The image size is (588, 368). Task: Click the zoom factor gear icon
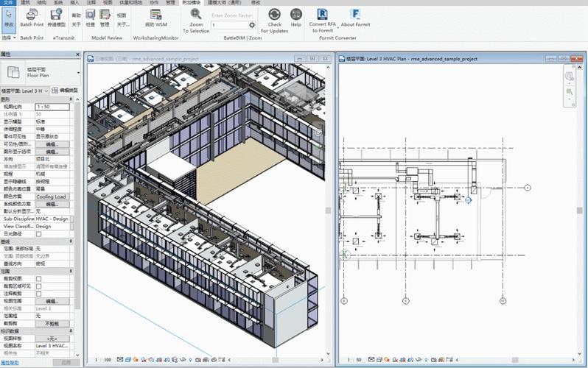click(252, 25)
